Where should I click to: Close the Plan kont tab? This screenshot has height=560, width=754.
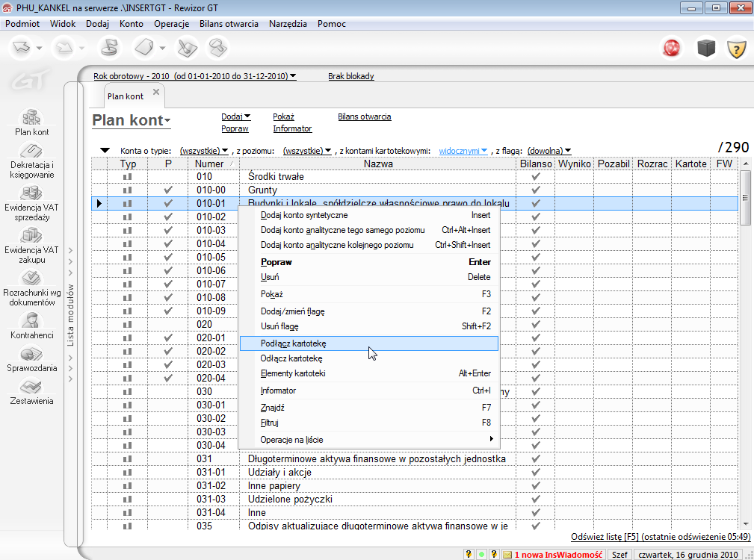point(156,92)
